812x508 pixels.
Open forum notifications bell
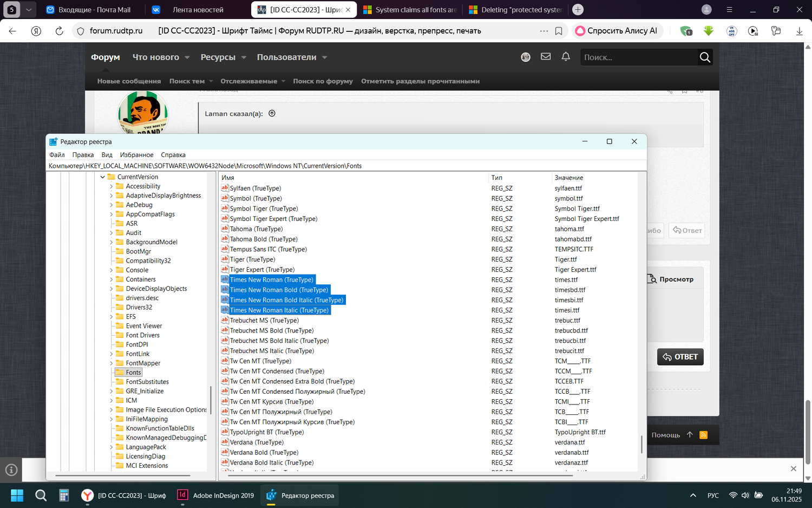pyautogui.click(x=566, y=56)
